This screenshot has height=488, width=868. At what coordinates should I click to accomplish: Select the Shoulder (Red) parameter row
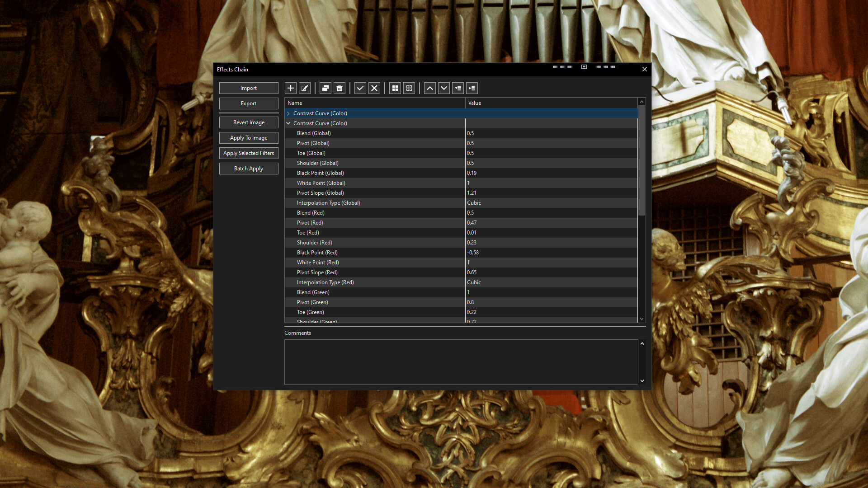461,243
